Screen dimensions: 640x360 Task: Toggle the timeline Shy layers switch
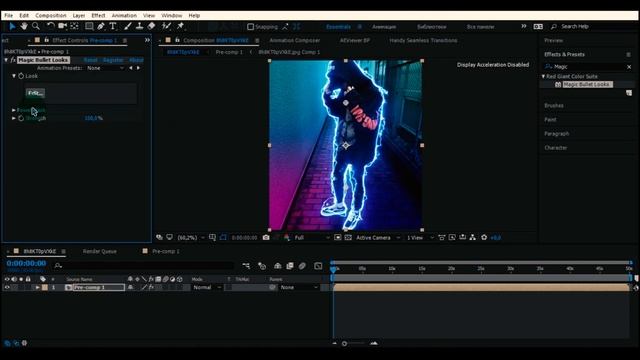(x=278, y=266)
